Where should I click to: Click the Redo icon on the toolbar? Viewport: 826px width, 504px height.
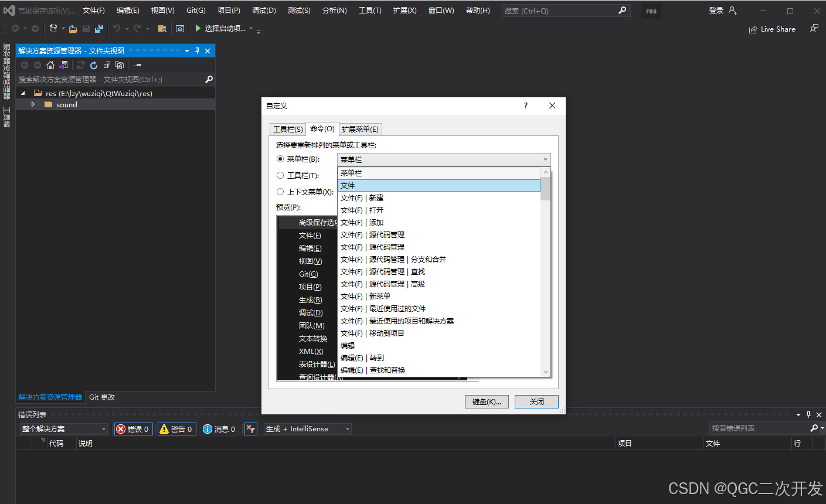point(137,28)
